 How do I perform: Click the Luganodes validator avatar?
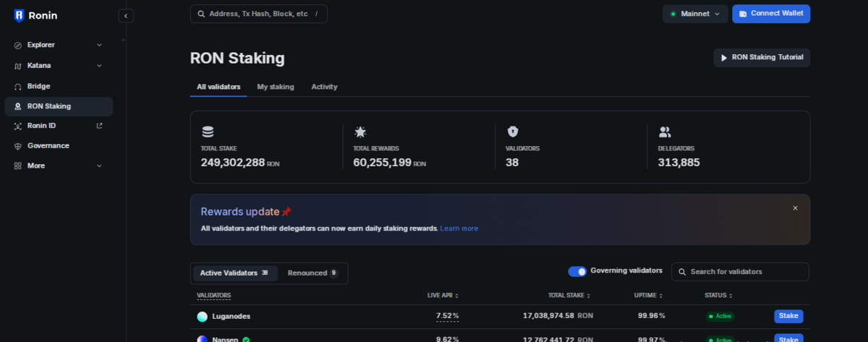pos(203,317)
